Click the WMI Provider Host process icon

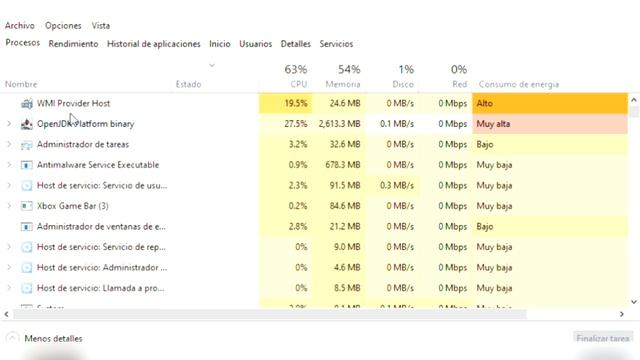coord(27,104)
